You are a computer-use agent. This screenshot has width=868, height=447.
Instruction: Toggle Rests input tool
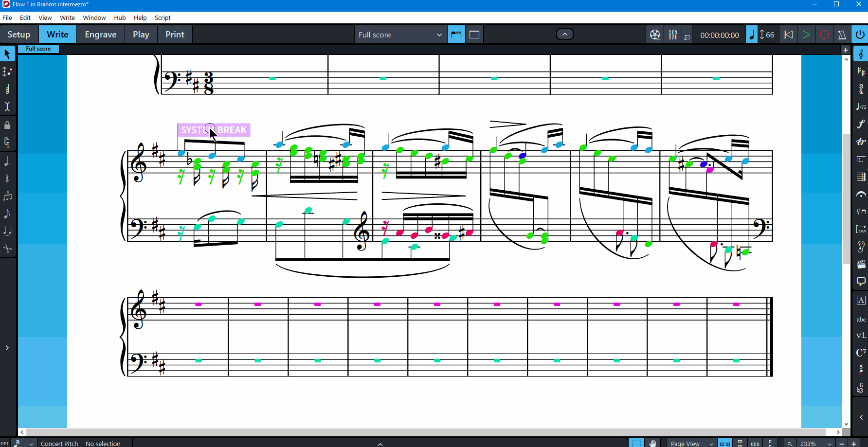click(7, 179)
